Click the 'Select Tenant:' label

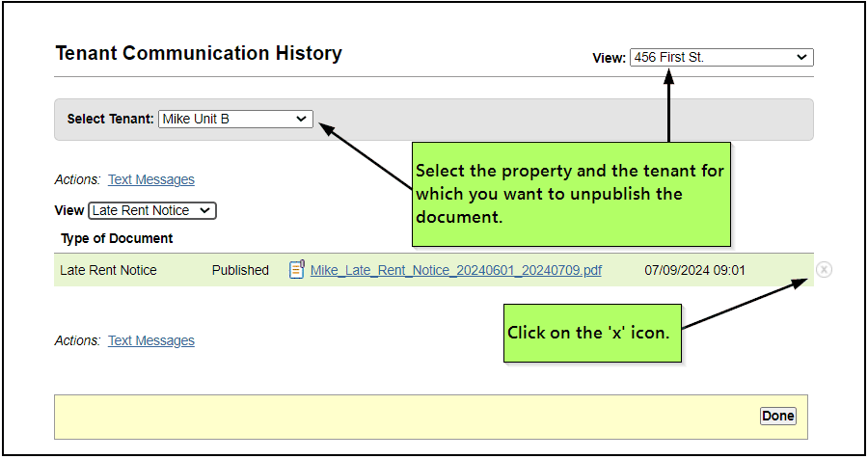(x=110, y=120)
